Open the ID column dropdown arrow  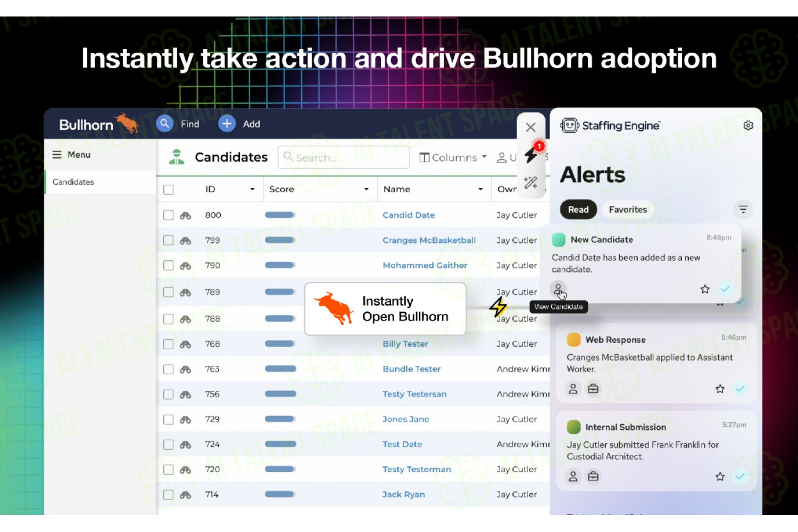252,189
